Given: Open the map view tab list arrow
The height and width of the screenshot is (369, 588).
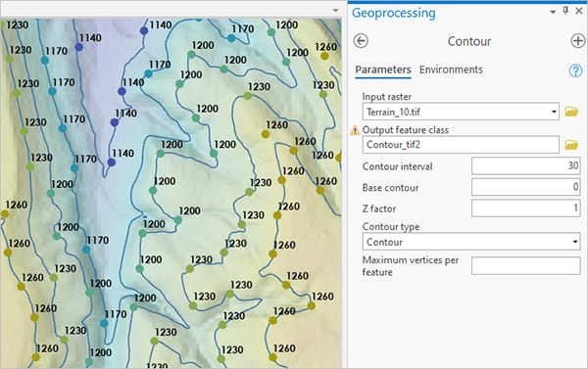Looking at the screenshot, I should [x=335, y=11].
